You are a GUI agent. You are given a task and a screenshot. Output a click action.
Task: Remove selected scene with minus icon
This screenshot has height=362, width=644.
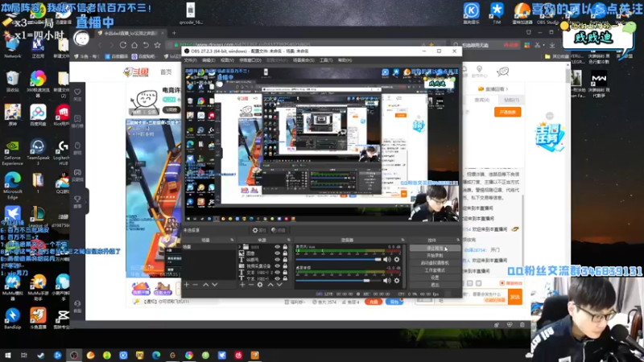pyautogui.click(x=196, y=285)
